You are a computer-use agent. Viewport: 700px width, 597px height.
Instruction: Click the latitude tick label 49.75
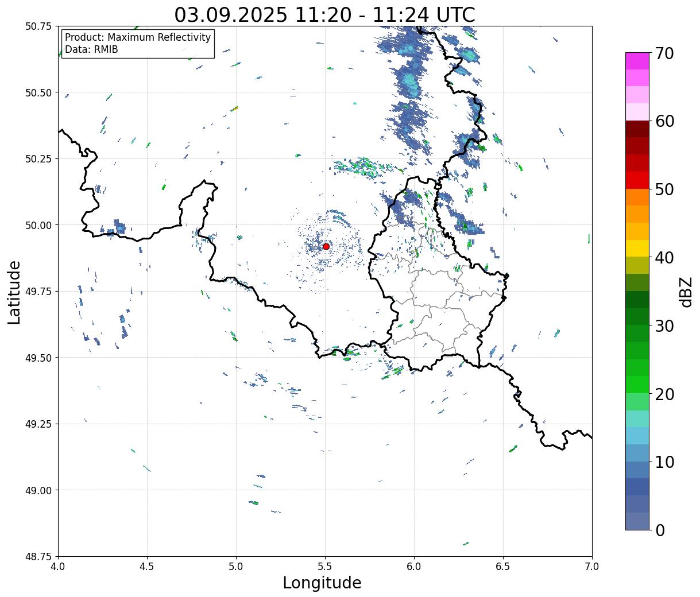(x=38, y=292)
